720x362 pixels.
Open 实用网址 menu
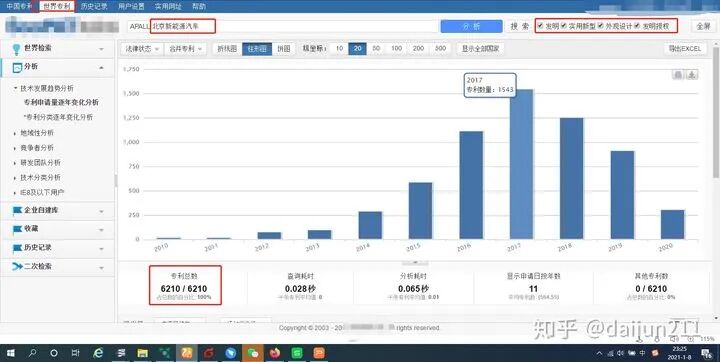point(168,6)
